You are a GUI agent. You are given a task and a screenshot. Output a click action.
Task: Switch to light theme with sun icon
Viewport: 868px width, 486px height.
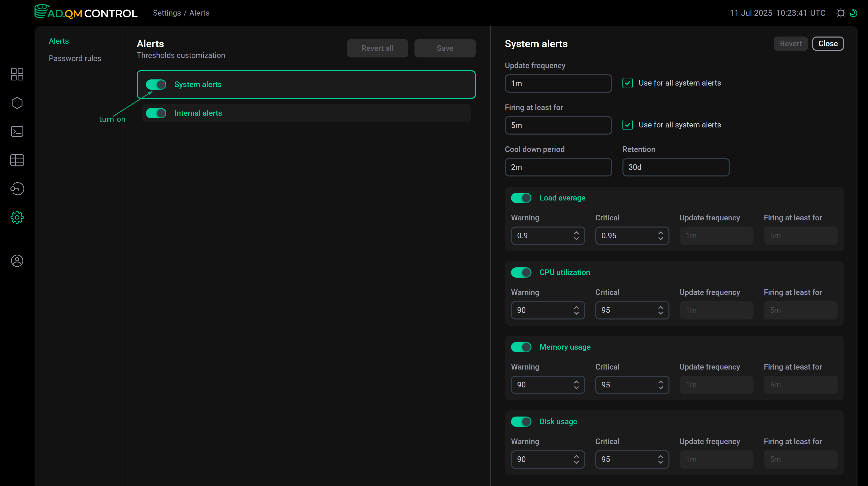pos(841,13)
